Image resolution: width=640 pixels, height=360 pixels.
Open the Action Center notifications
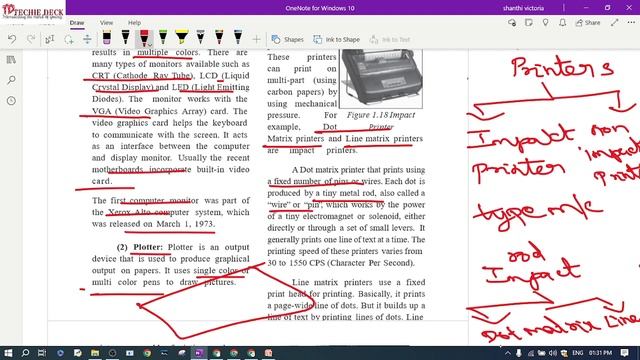click(x=624, y=353)
